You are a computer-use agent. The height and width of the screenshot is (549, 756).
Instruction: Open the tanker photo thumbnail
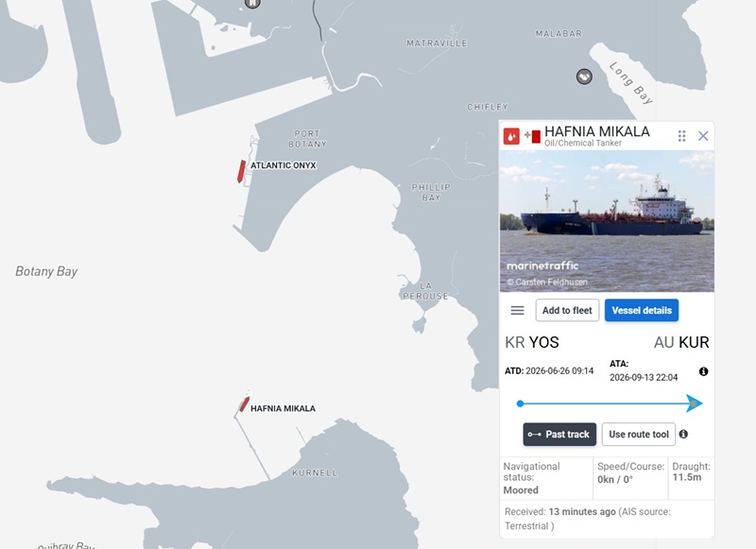607,221
